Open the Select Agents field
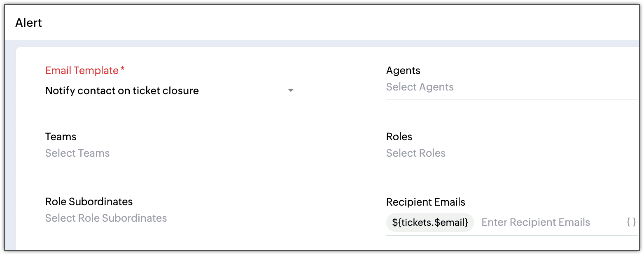The image size is (644, 255). (512, 87)
